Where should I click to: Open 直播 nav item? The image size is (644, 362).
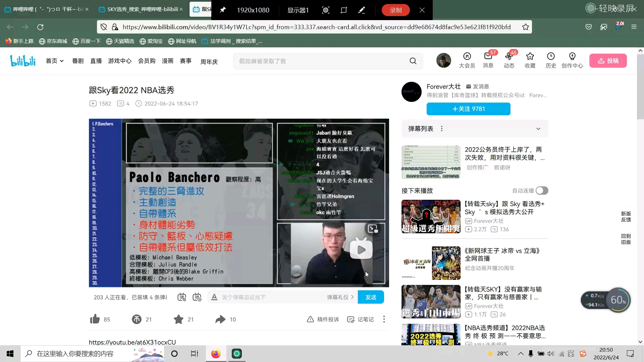[x=96, y=61]
